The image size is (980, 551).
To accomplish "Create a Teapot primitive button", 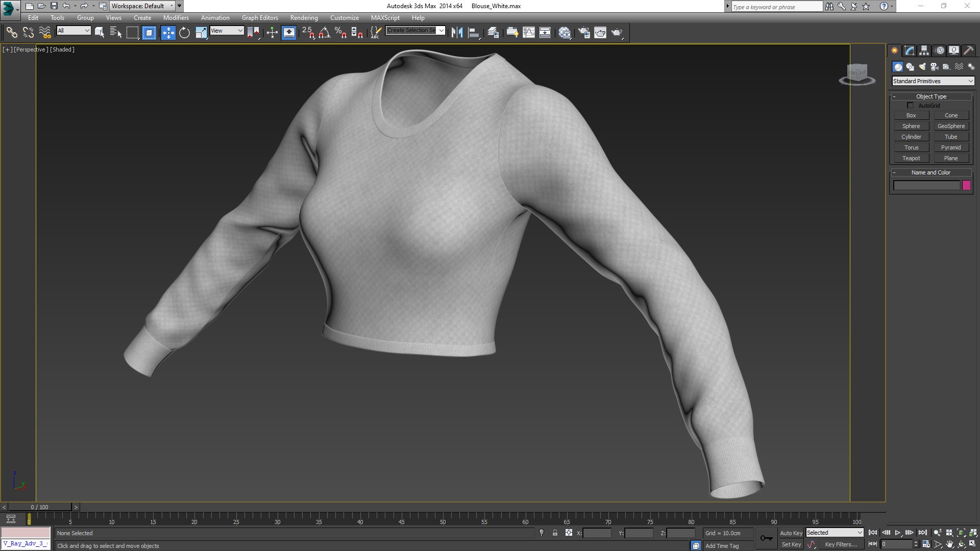I will [911, 158].
